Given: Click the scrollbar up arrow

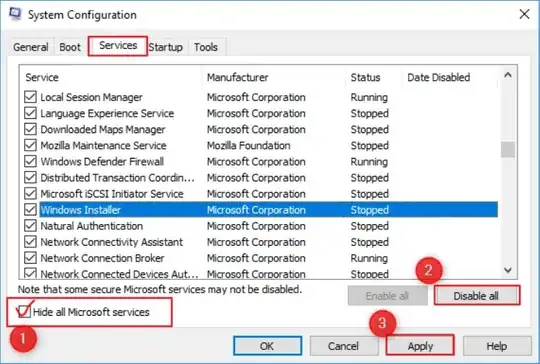Looking at the screenshot, I should coord(508,75).
